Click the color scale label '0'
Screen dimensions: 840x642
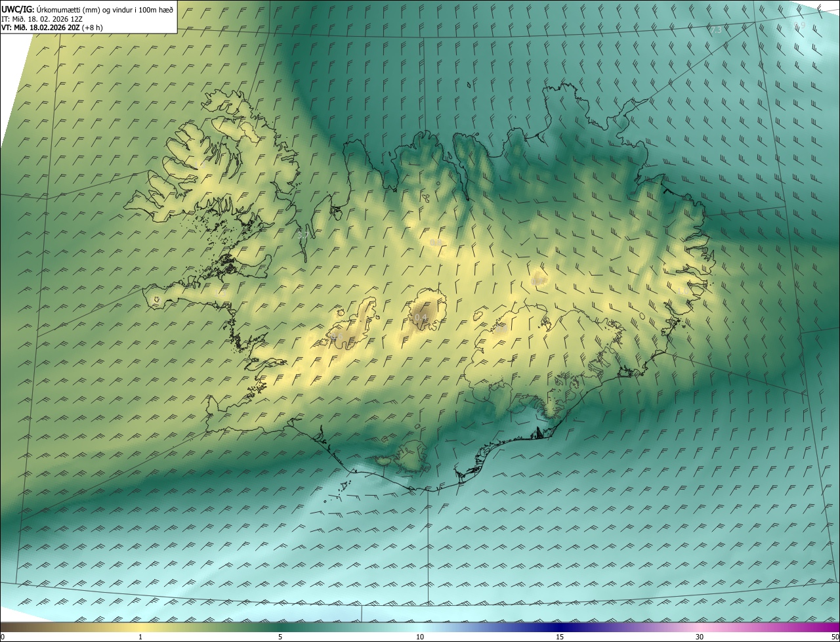point(3,637)
